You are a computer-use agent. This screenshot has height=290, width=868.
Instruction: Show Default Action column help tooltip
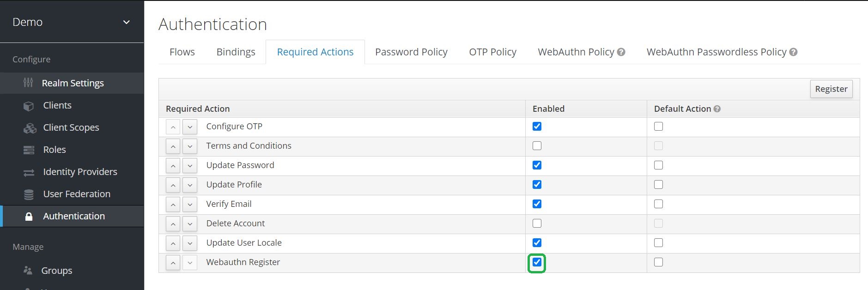tap(717, 109)
